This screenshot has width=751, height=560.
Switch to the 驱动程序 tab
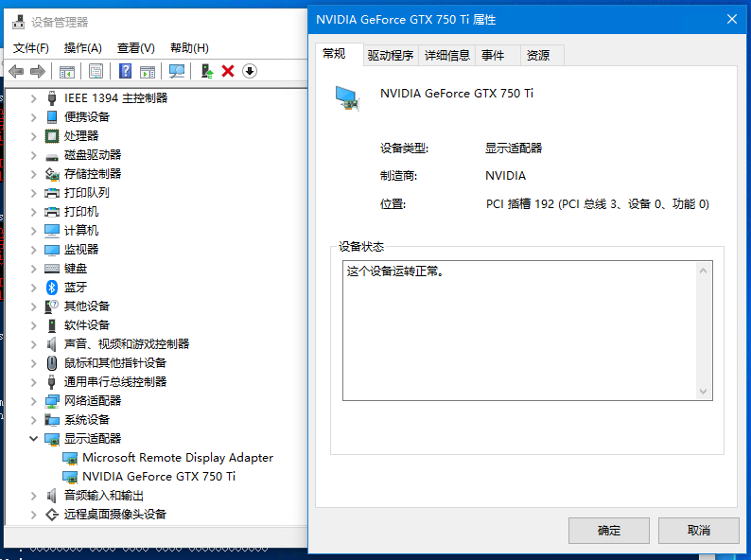pyautogui.click(x=390, y=56)
